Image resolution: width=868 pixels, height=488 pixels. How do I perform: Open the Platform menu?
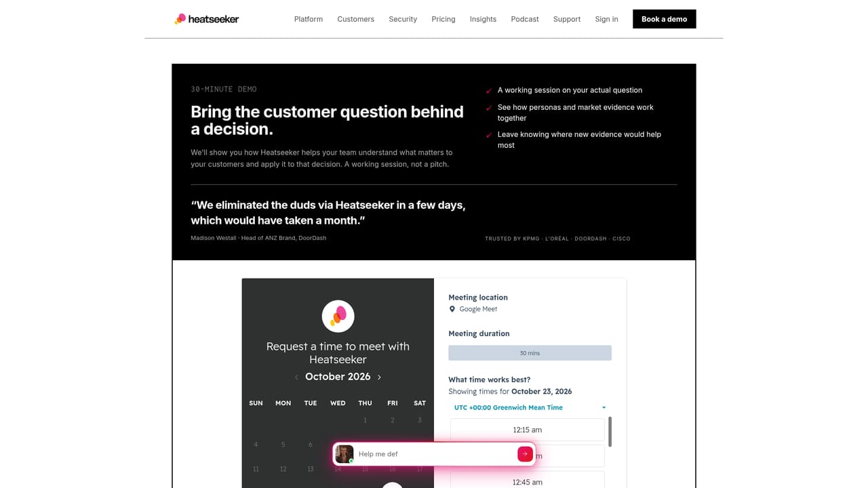[x=309, y=19]
